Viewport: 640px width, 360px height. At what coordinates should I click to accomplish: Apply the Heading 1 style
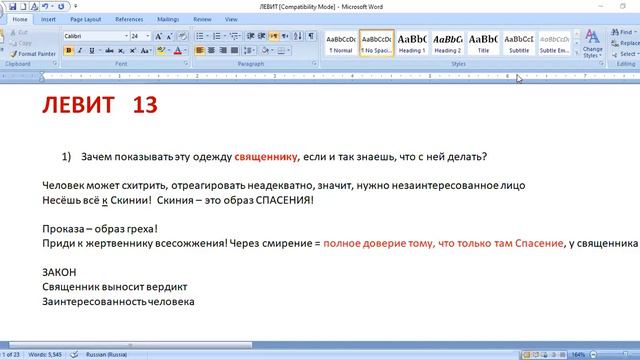pyautogui.click(x=412, y=43)
